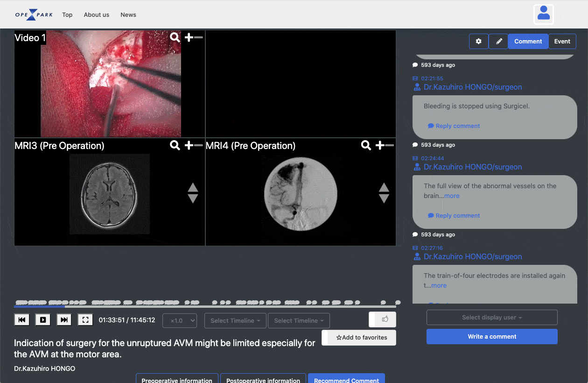
Task: Open Preoperative information
Action: click(177, 379)
